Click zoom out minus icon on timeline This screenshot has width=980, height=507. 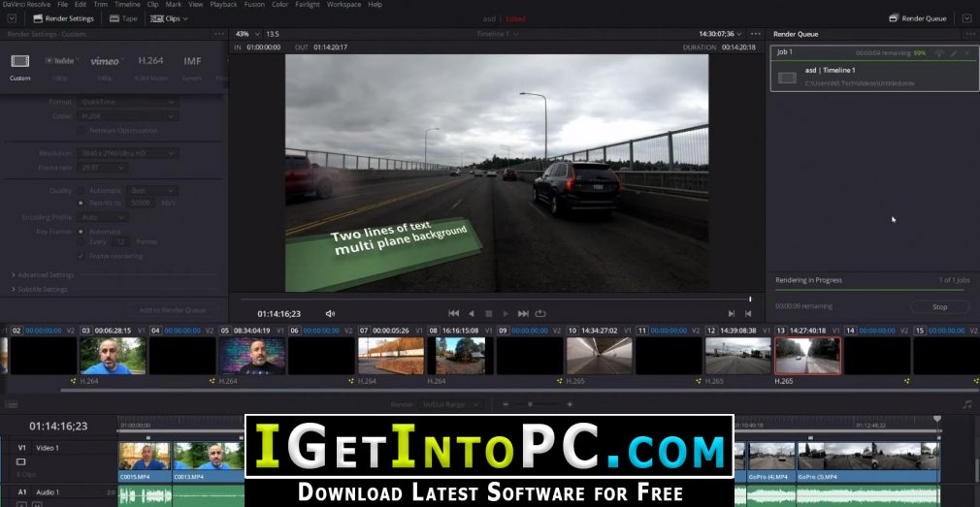click(506, 404)
